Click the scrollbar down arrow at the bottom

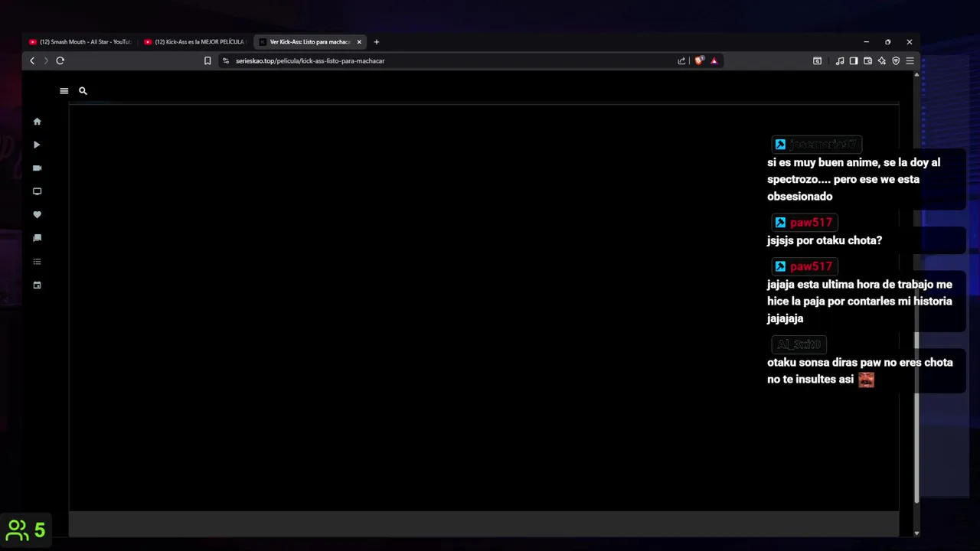[x=916, y=533]
